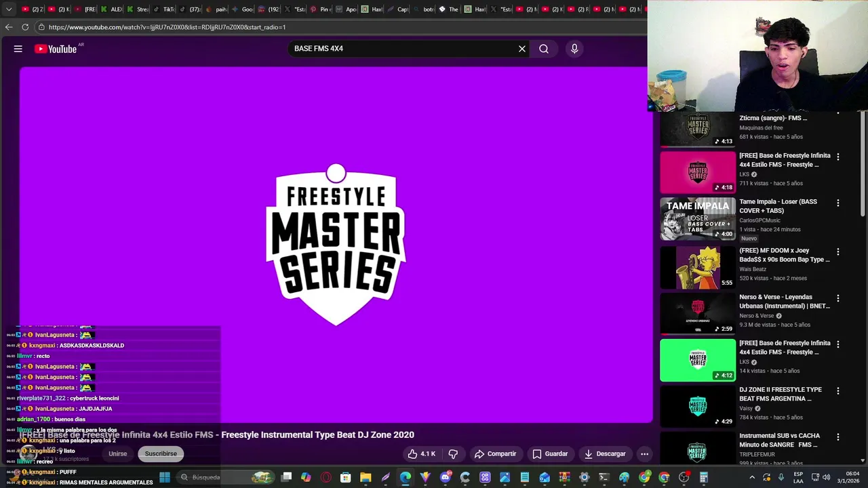
Task: Like the video with thumbs up 4.1 K
Action: pos(421,453)
